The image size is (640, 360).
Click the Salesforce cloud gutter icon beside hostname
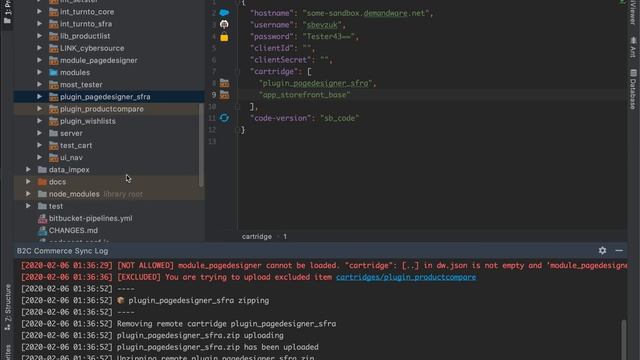click(x=224, y=13)
